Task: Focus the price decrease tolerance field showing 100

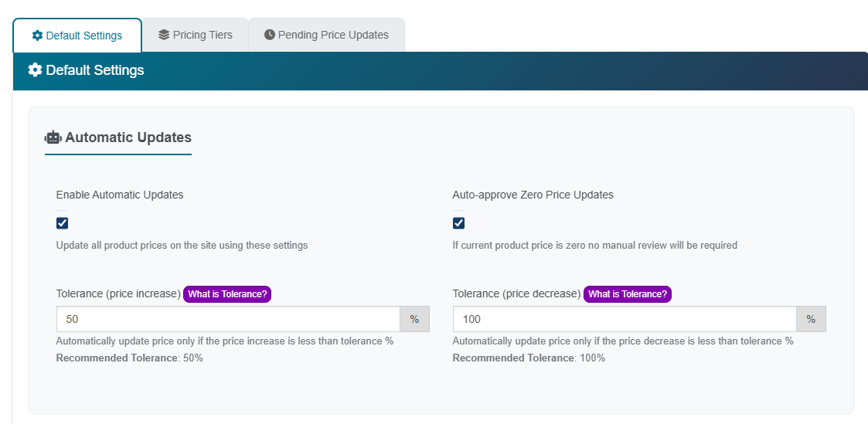Action: click(624, 319)
